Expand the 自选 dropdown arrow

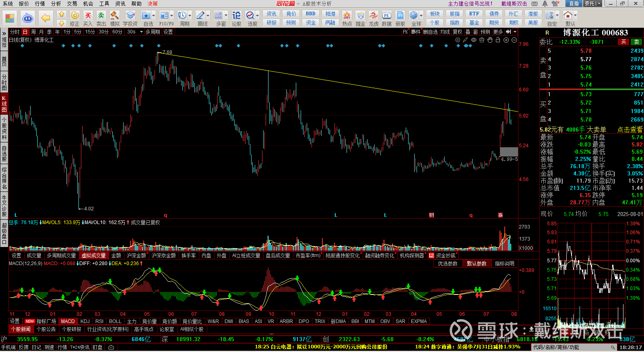154,16
